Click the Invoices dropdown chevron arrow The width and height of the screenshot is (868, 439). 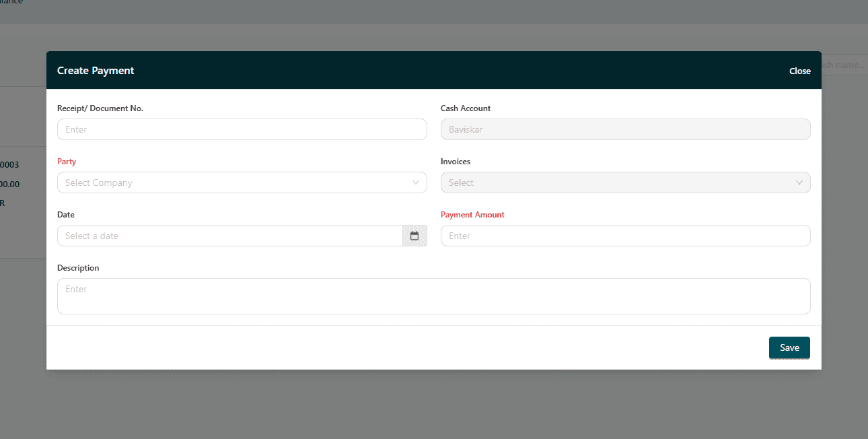[x=799, y=182]
